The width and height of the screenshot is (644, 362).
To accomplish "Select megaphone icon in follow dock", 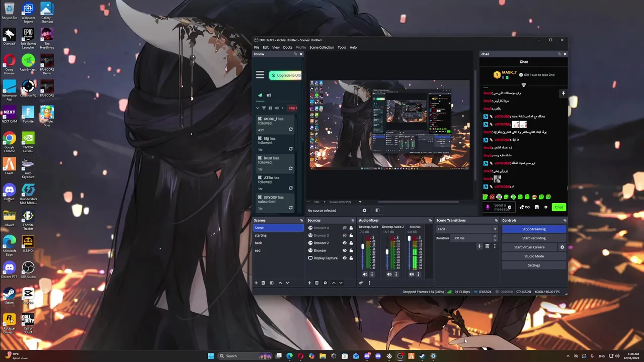I will 269,95.
